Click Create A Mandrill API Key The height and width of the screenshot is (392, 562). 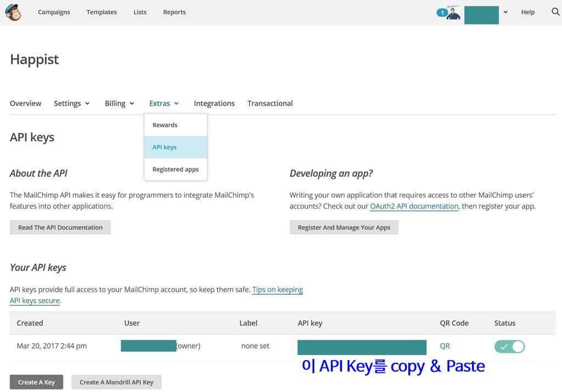(x=116, y=382)
